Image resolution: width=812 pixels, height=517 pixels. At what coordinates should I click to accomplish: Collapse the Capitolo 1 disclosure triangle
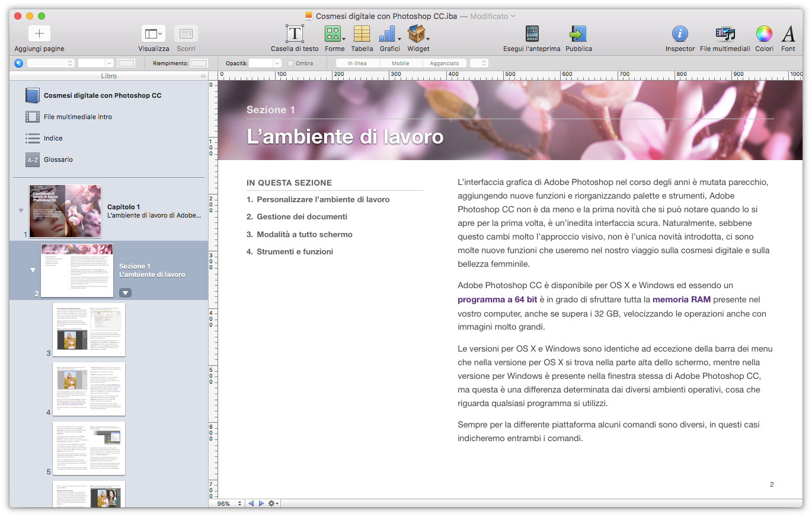(21, 210)
